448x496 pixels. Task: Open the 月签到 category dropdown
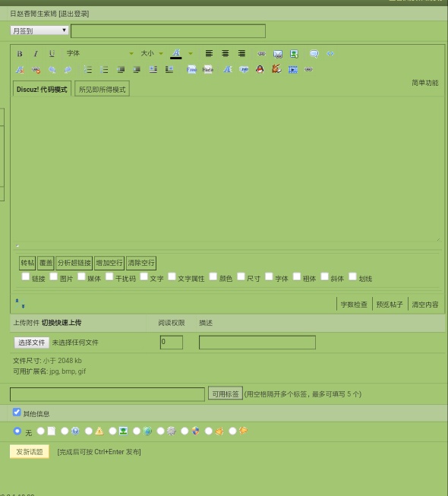tap(39, 30)
